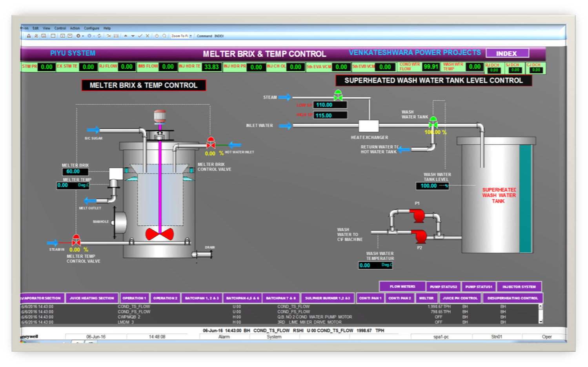588x367 pixels.
Task: Click the heat exchanger block
Action: click(369, 126)
